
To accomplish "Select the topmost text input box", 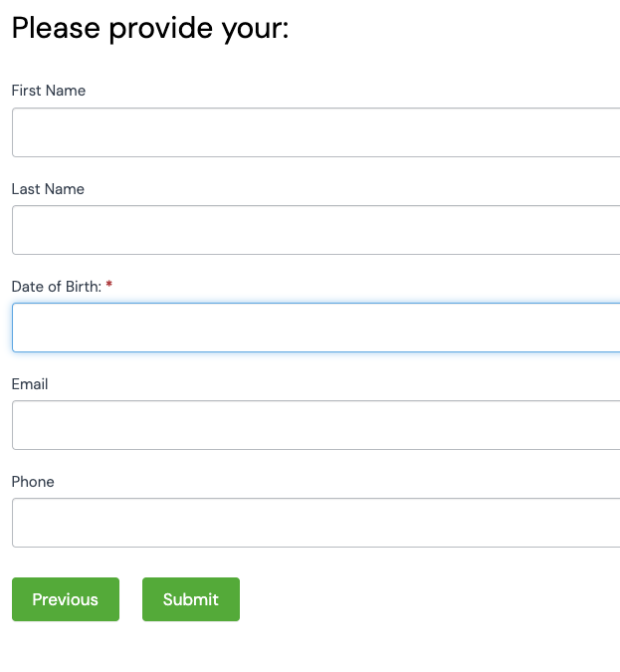I will pyautogui.click(x=315, y=132).
